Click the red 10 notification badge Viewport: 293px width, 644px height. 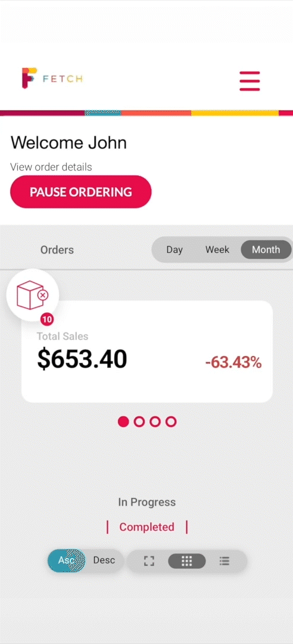(x=47, y=319)
